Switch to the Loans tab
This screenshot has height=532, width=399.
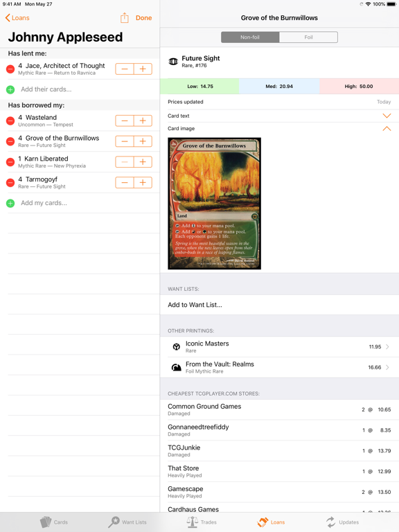[271, 522]
